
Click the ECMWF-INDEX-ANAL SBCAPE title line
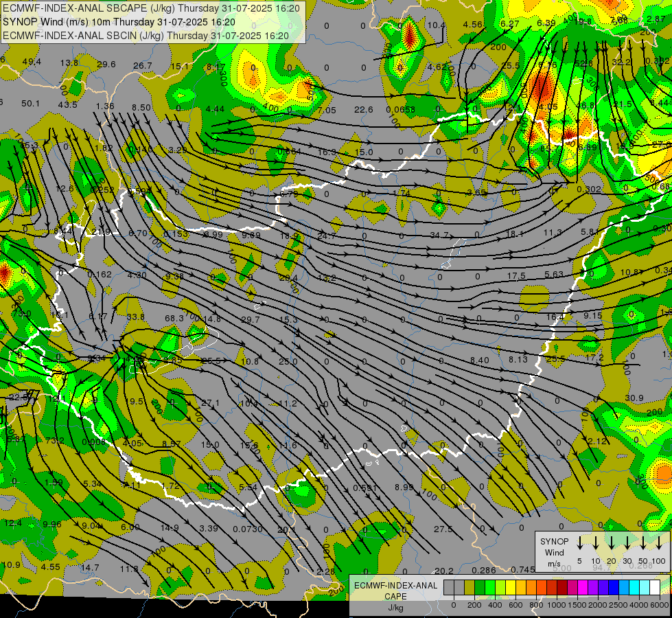click(151, 8)
